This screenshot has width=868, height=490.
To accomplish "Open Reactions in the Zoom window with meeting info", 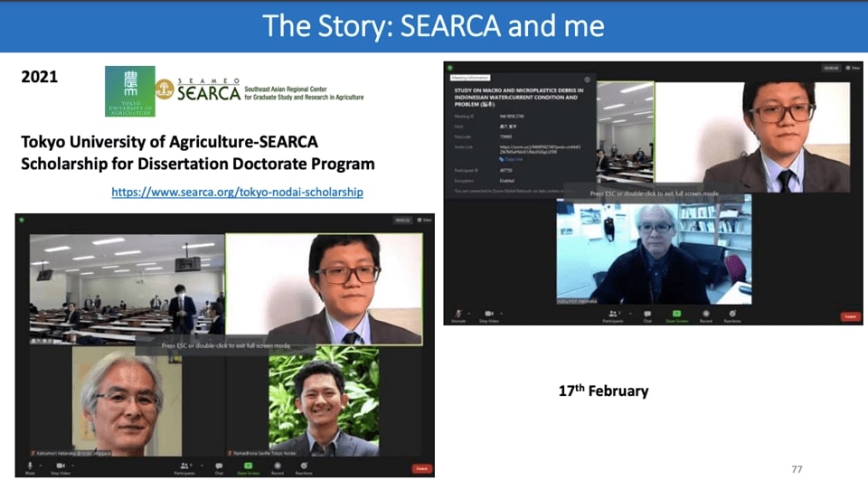I will pos(732,316).
